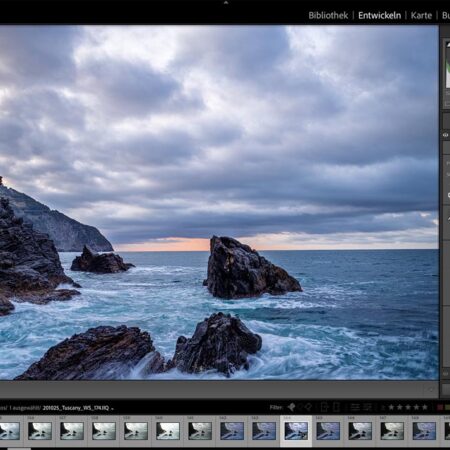Filter by unflagged photos icon

[x=300, y=407]
